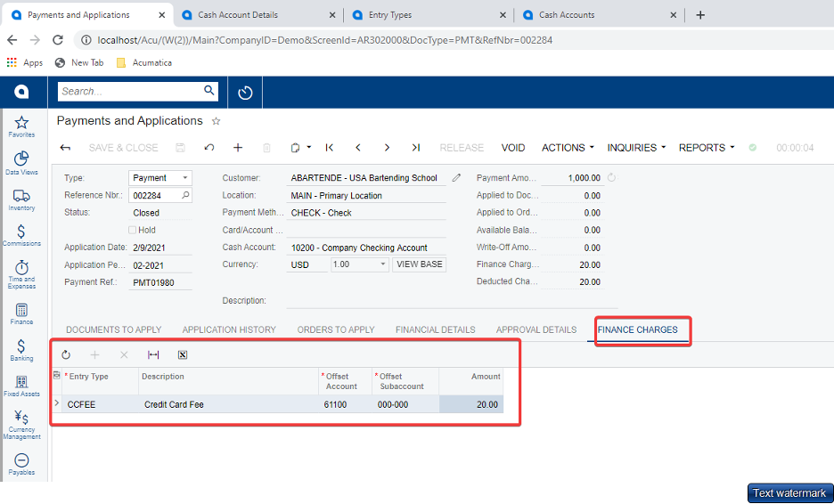The width and height of the screenshot is (834, 504).
Task: Switch to the Financial Details tab
Action: coord(435,329)
